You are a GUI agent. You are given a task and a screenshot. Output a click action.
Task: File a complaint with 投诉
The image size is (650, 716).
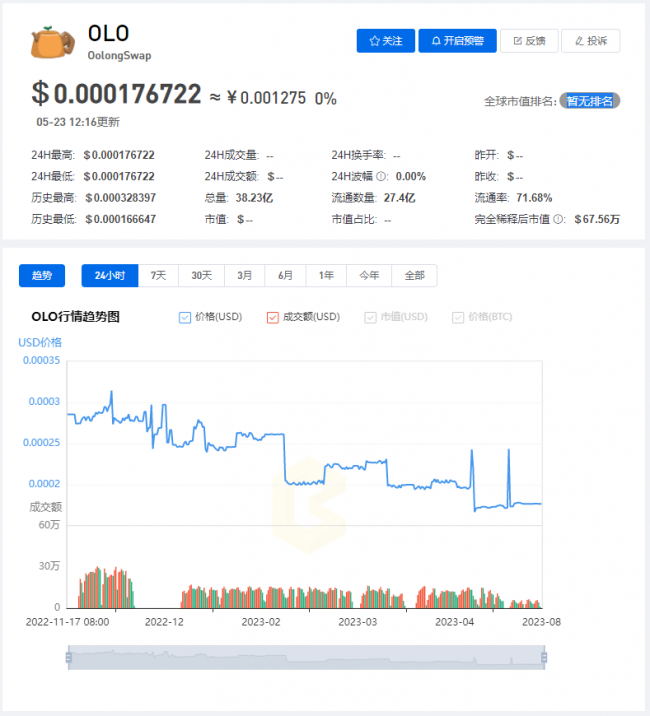pos(591,41)
